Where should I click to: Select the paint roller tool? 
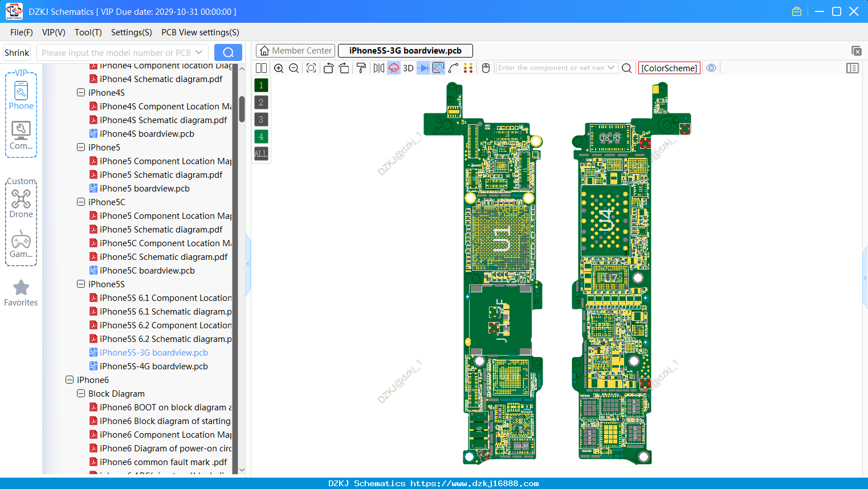point(361,68)
